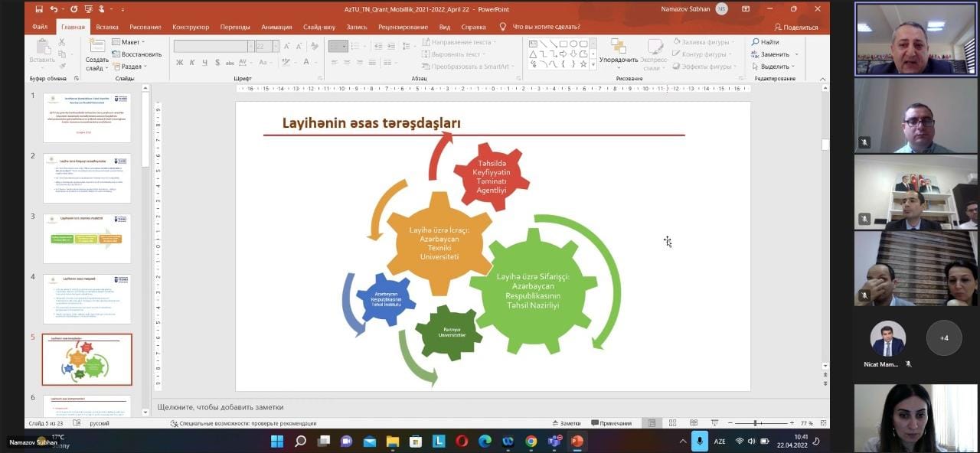Switch to Normal view in the status bar
Viewport: 980px width, 453px height.
pos(652,423)
